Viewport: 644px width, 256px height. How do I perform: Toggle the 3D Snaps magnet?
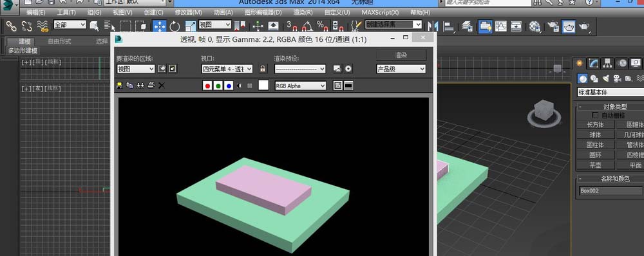pos(292,26)
